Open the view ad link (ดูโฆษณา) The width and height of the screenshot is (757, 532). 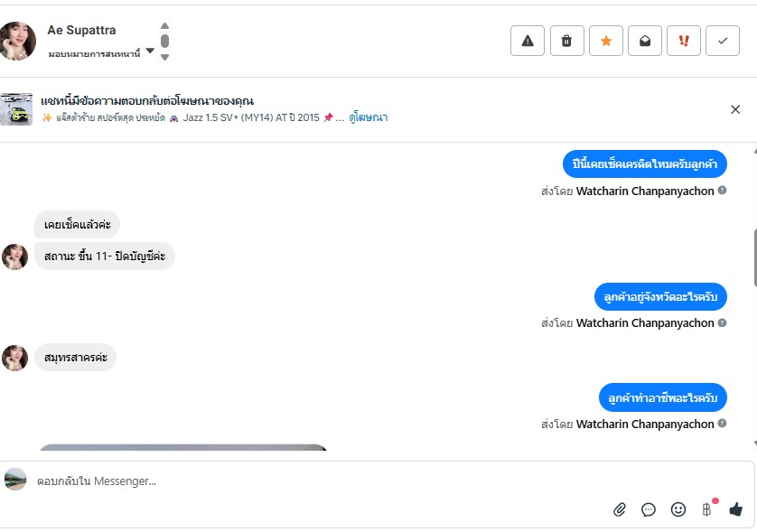369,117
